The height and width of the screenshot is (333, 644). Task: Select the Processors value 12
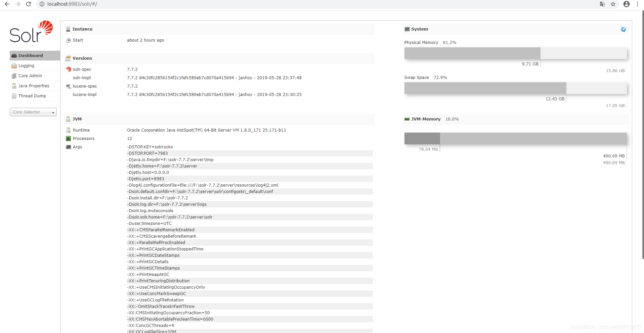click(x=130, y=139)
